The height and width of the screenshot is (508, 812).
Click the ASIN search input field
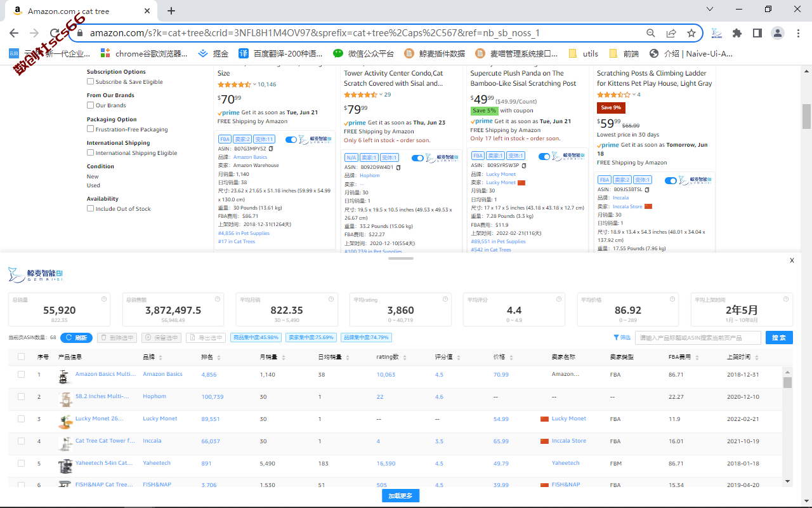pyautogui.click(x=698, y=338)
